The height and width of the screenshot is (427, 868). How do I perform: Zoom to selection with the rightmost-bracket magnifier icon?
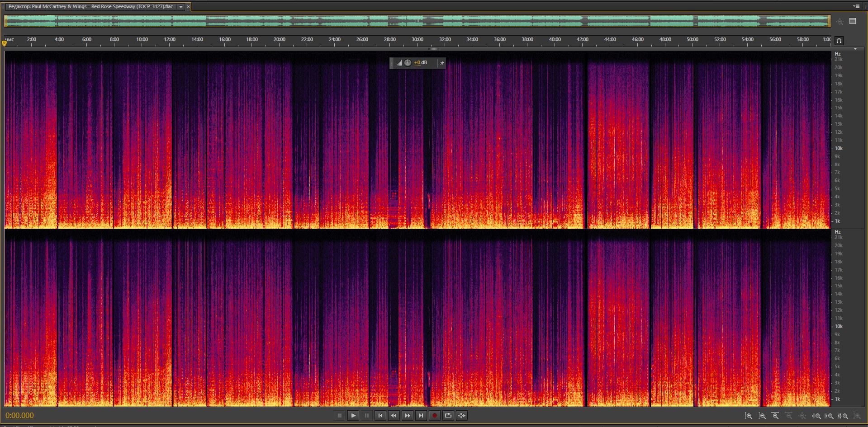coord(843,416)
